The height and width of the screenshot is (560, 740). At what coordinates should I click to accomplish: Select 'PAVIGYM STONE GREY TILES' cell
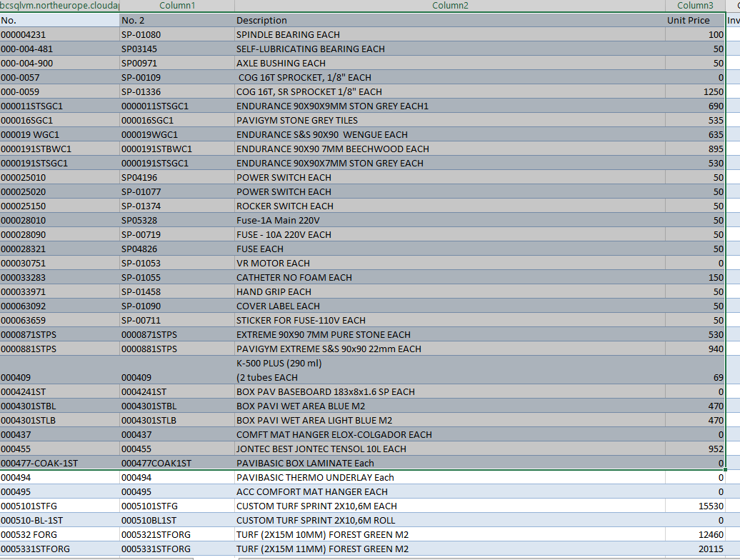click(x=450, y=120)
